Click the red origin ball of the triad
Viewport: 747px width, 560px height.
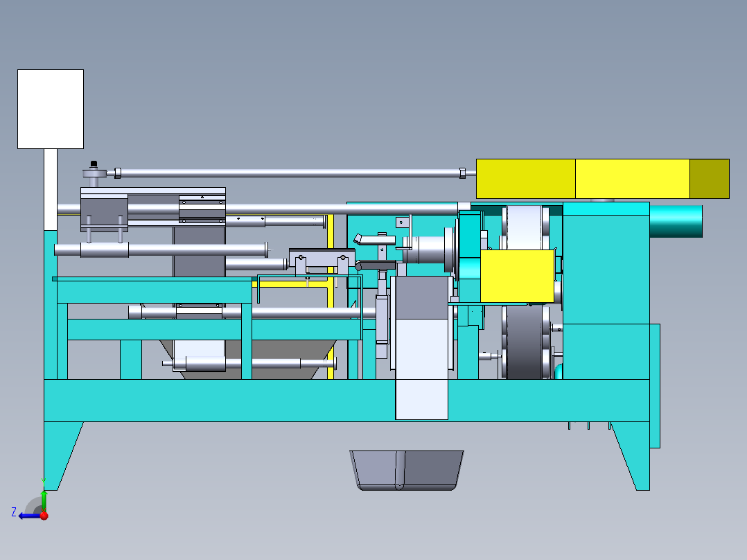point(44,516)
